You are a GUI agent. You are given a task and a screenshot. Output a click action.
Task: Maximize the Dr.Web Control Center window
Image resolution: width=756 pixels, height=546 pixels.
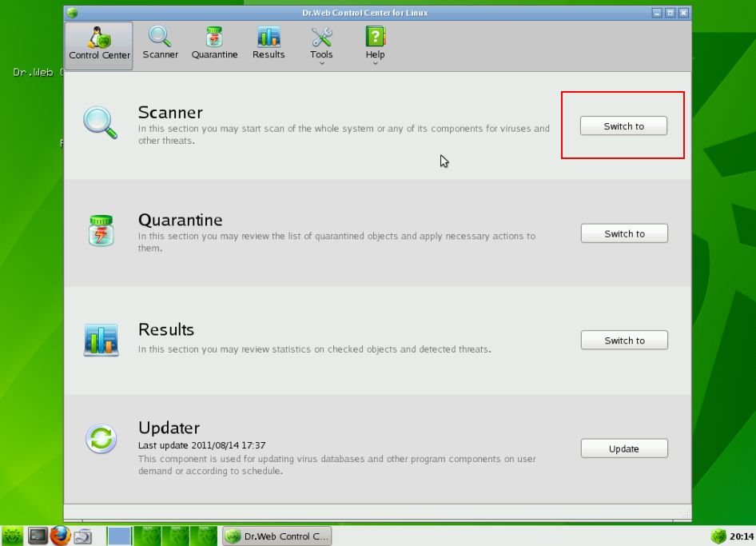(x=670, y=13)
